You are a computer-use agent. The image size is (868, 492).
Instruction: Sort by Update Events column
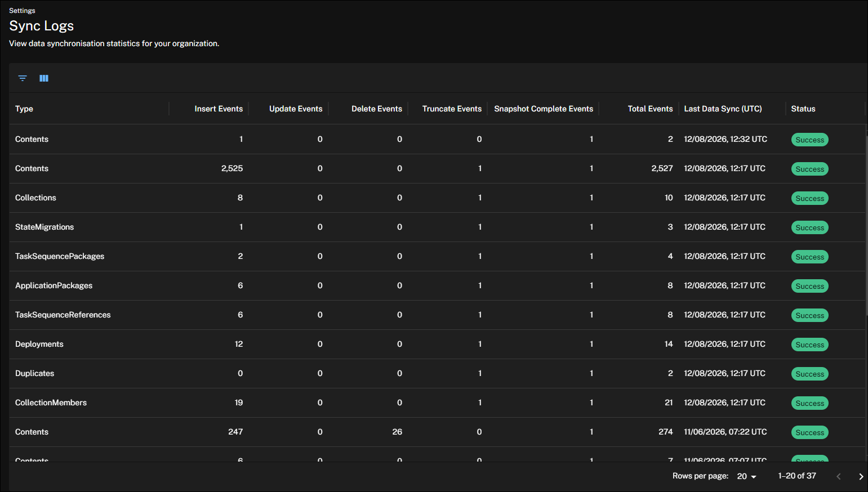click(296, 109)
